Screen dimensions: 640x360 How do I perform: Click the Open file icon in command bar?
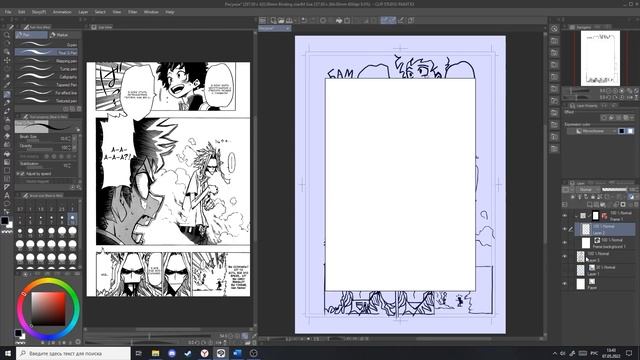click(281, 20)
